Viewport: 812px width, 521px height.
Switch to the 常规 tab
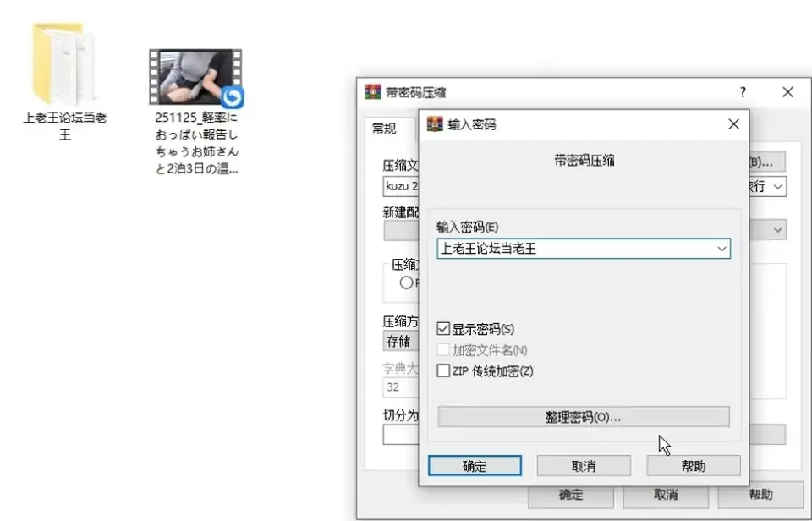point(384,129)
